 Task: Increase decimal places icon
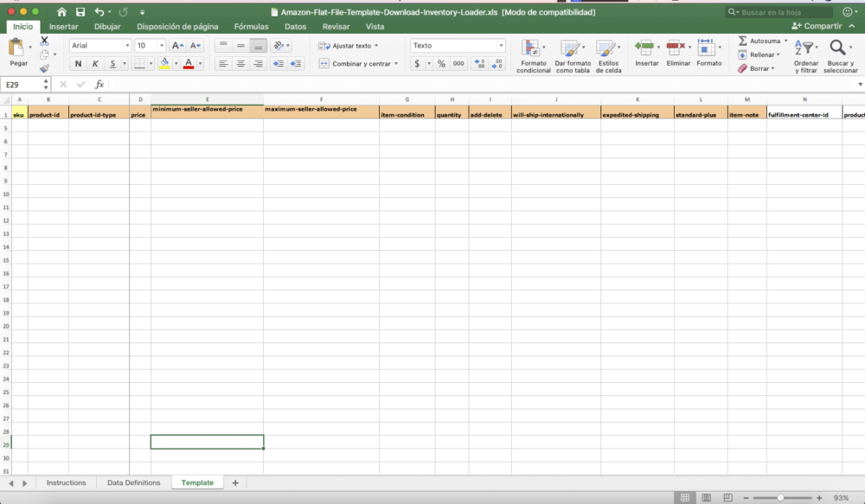(479, 63)
